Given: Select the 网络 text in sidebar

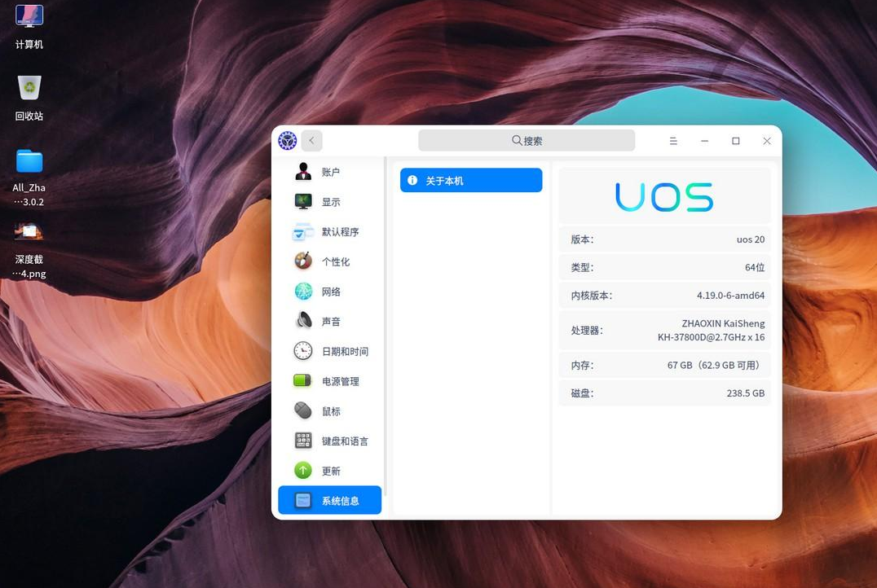Looking at the screenshot, I should pyautogui.click(x=331, y=292).
